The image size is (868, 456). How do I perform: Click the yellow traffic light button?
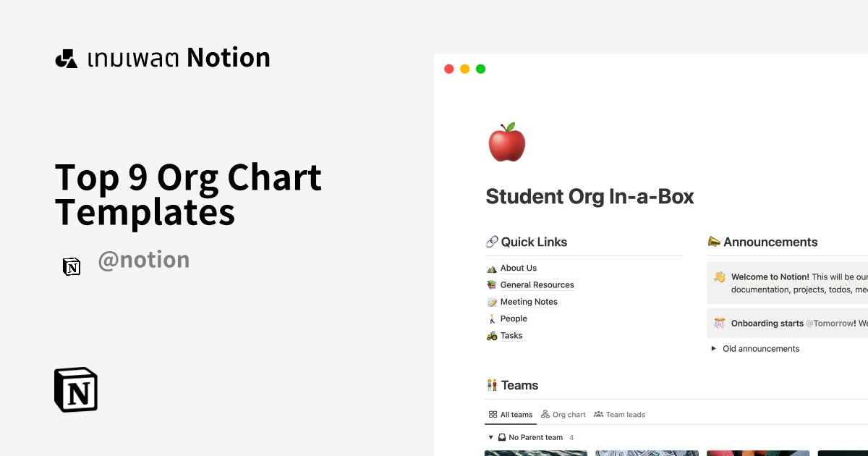tap(464, 68)
